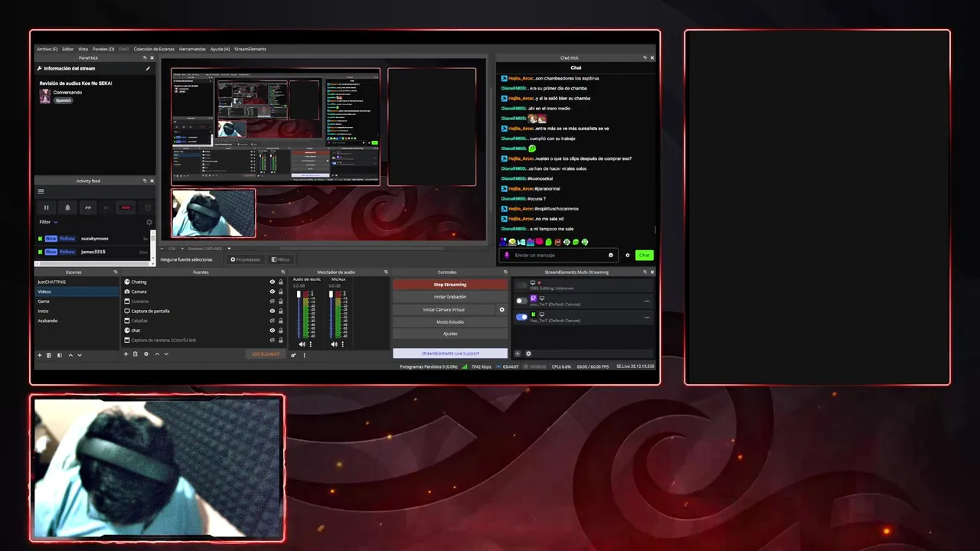
Task: Toggle visibility of chat source
Action: click(272, 331)
